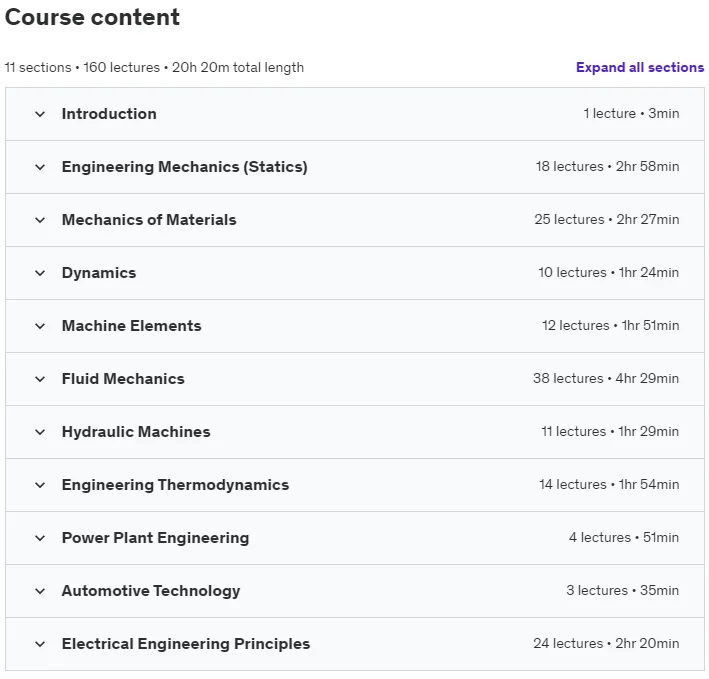Click the 38 lectures • 4hr 29min label

click(606, 378)
